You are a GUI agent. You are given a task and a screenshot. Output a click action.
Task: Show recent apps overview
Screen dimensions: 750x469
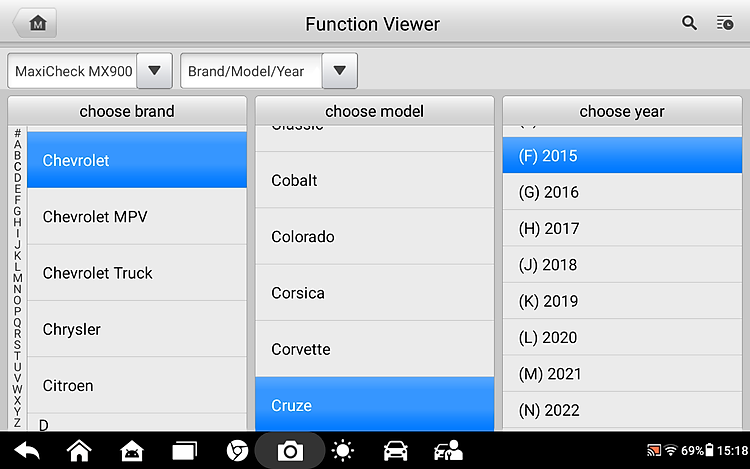pos(184,451)
